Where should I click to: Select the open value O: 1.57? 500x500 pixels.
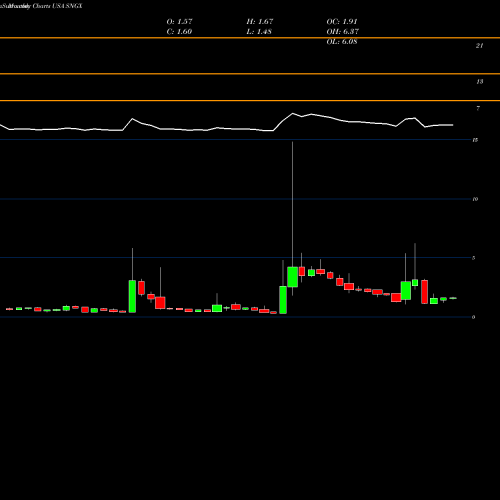(179, 22)
